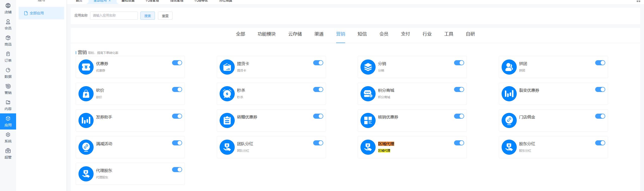Toggle the 积分商城 switch
This screenshot has width=644, height=191.
pyautogui.click(x=459, y=89)
